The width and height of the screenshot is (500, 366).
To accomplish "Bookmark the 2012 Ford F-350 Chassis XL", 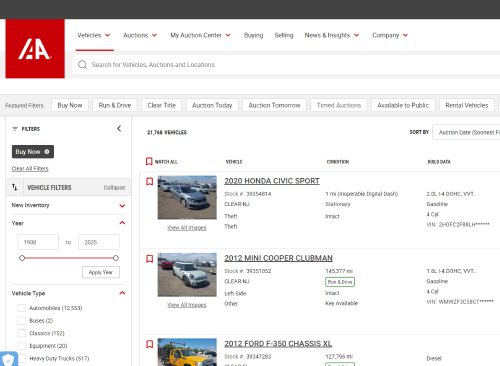I will point(149,344).
